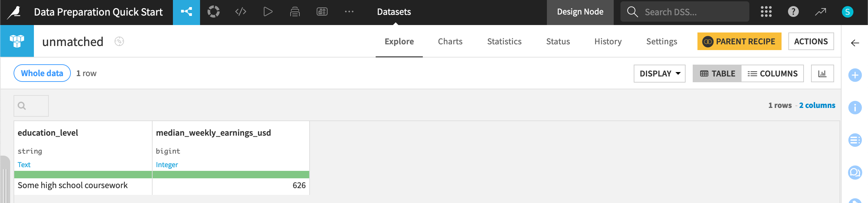Open the stacked-layers top bar icon
Screen dimensions: 868x203
(295, 12)
